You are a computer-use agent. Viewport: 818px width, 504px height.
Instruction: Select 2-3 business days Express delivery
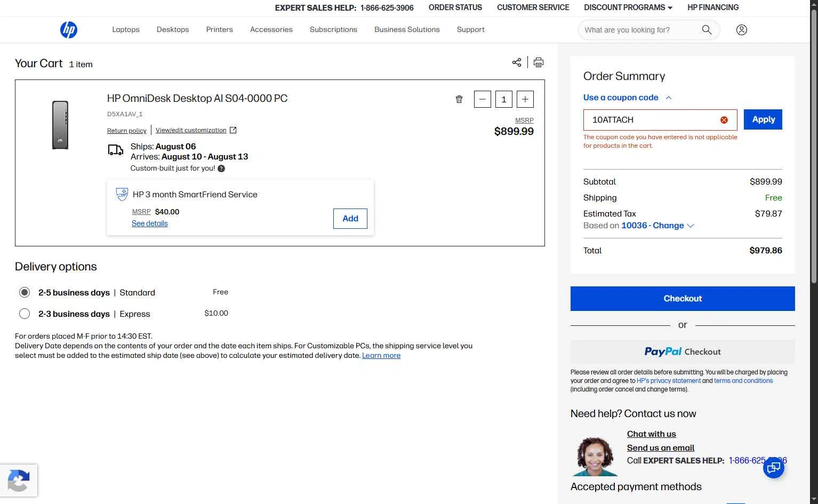25,314
